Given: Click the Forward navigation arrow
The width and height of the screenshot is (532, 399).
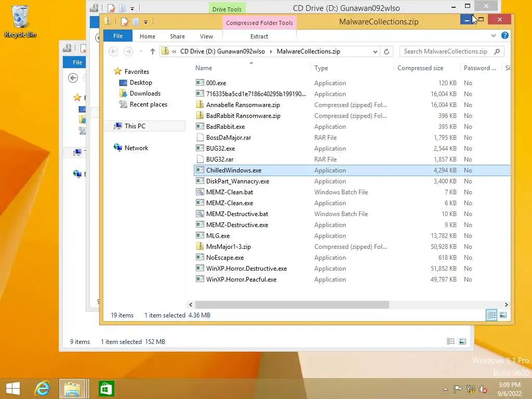Looking at the screenshot, I should coord(128,51).
